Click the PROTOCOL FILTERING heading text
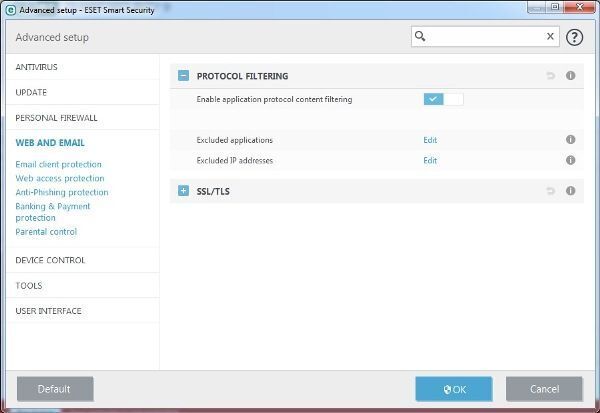The width and height of the screenshot is (600, 413). pos(242,76)
